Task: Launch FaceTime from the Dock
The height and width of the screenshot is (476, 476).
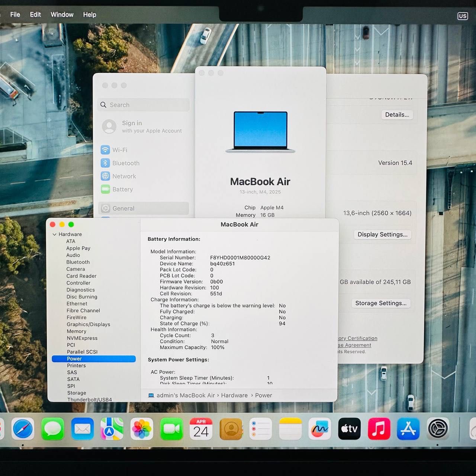Action: click(x=171, y=429)
